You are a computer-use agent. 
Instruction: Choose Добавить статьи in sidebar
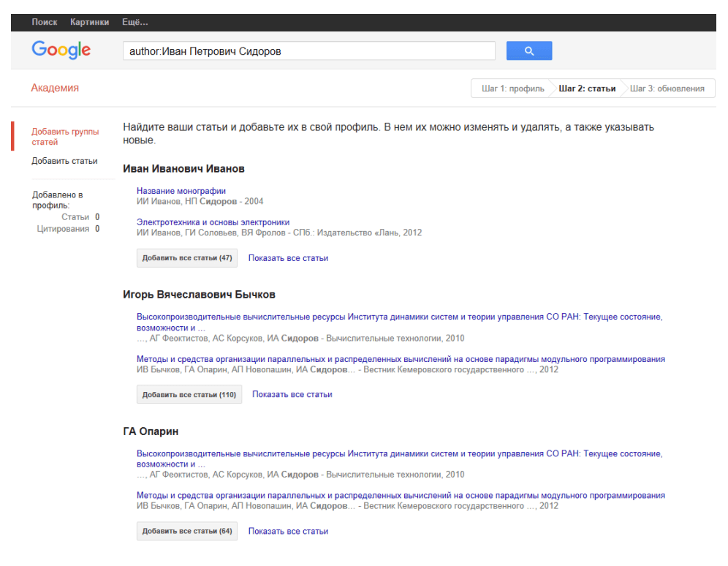(x=64, y=161)
